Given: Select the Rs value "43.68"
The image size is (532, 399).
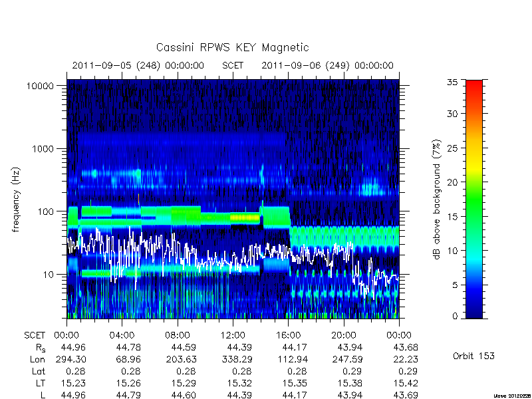Looking at the screenshot, I should point(406,347).
